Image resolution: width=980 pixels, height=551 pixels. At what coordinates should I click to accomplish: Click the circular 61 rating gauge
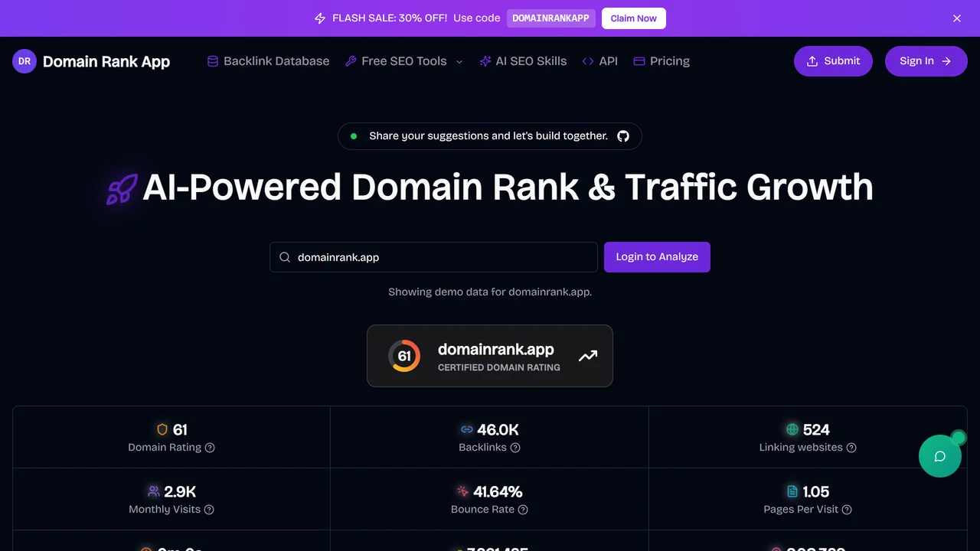pyautogui.click(x=404, y=356)
